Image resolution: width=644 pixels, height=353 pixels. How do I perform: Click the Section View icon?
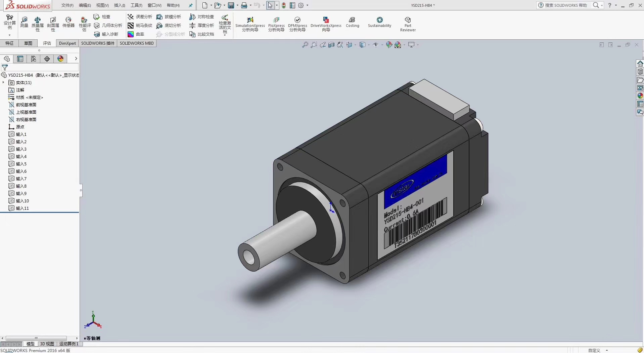pos(331,45)
